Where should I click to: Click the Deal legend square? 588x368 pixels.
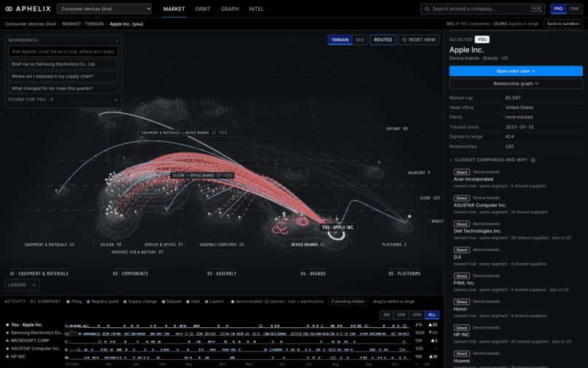point(188,302)
